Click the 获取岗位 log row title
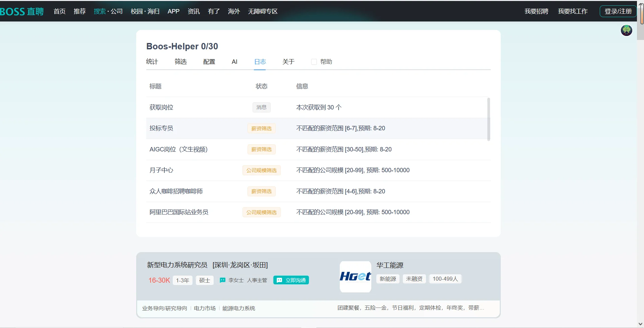The width and height of the screenshot is (644, 328). coord(161,107)
